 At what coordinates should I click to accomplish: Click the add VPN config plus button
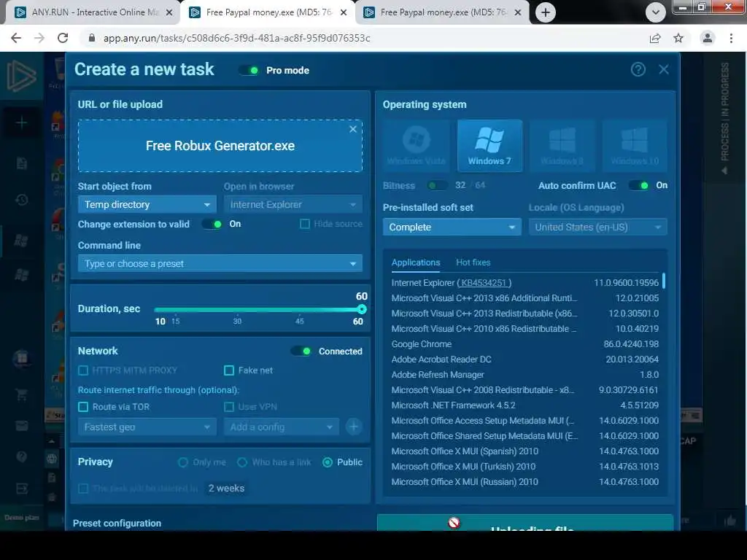(354, 427)
